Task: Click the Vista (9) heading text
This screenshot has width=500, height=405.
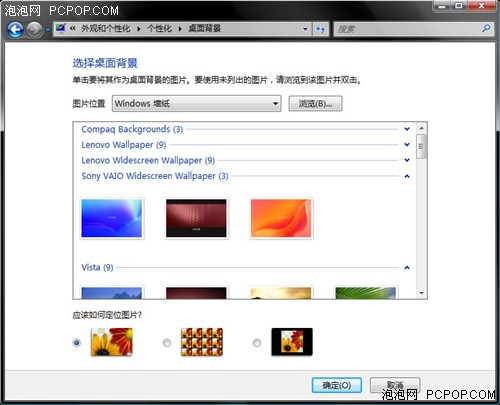Action: 97,267
